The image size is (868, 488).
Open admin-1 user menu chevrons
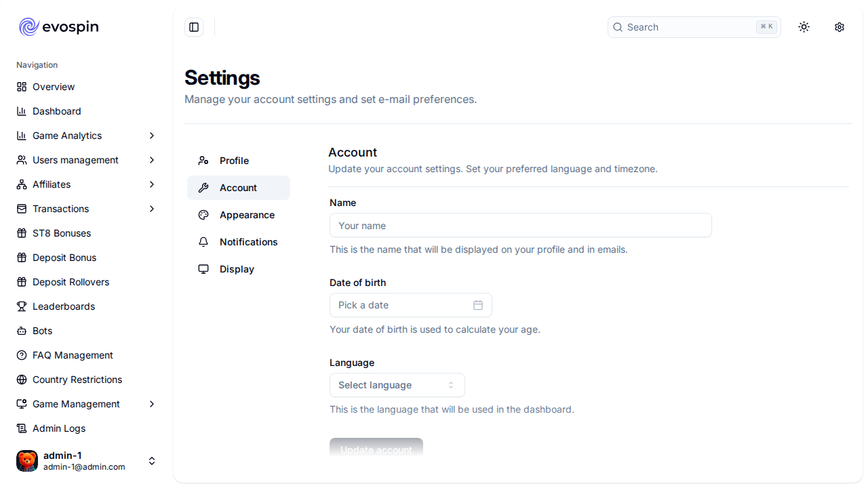(x=152, y=461)
